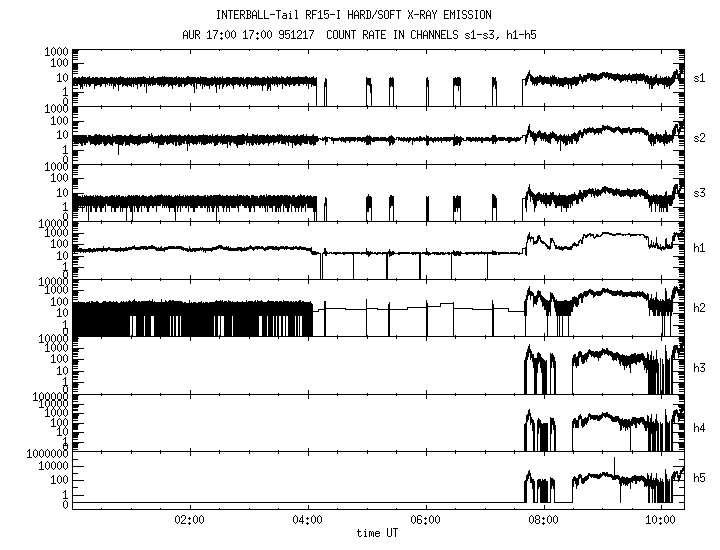Click the 02:00 time axis tick label
Image resolution: width=720 pixels, height=550 pixels.
point(190,520)
